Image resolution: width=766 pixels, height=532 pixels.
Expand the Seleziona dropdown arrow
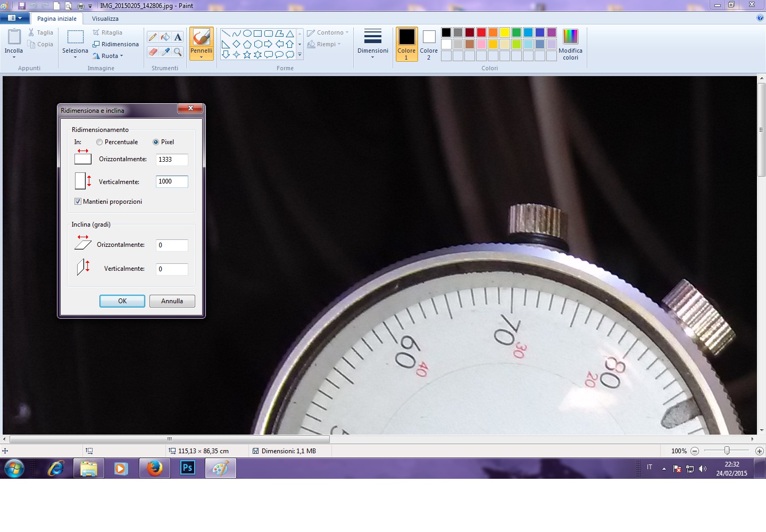(x=75, y=57)
